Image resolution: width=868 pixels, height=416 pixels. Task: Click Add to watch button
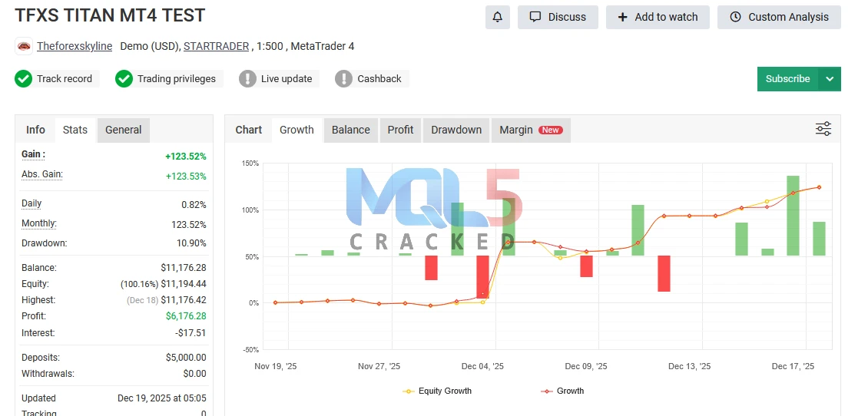pyautogui.click(x=658, y=17)
